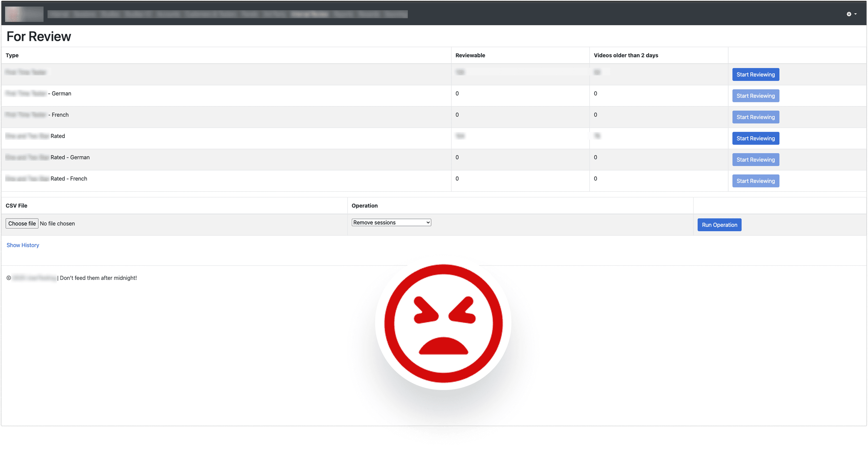Start Reviewing the first table row
The height and width of the screenshot is (452, 868).
click(x=756, y=75)
